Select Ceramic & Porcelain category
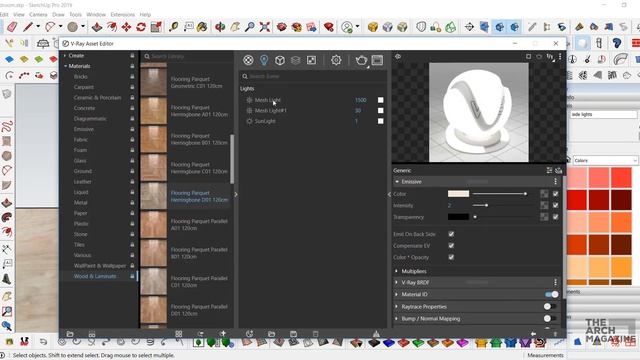 pos(98,98)
